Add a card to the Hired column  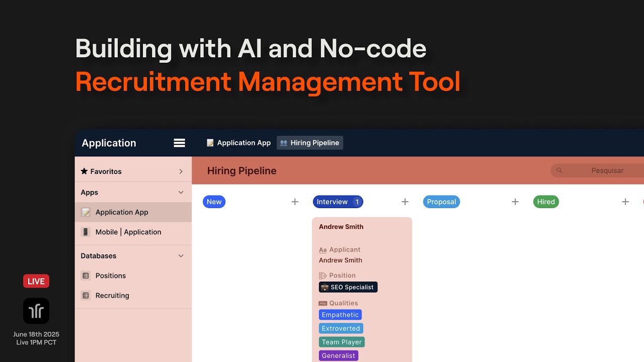click(x=625, y=202)
